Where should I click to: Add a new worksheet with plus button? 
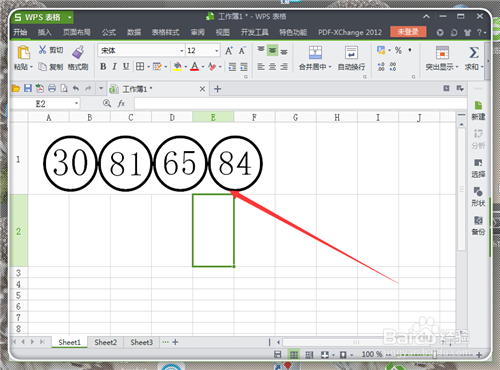[x=175, y=342]
